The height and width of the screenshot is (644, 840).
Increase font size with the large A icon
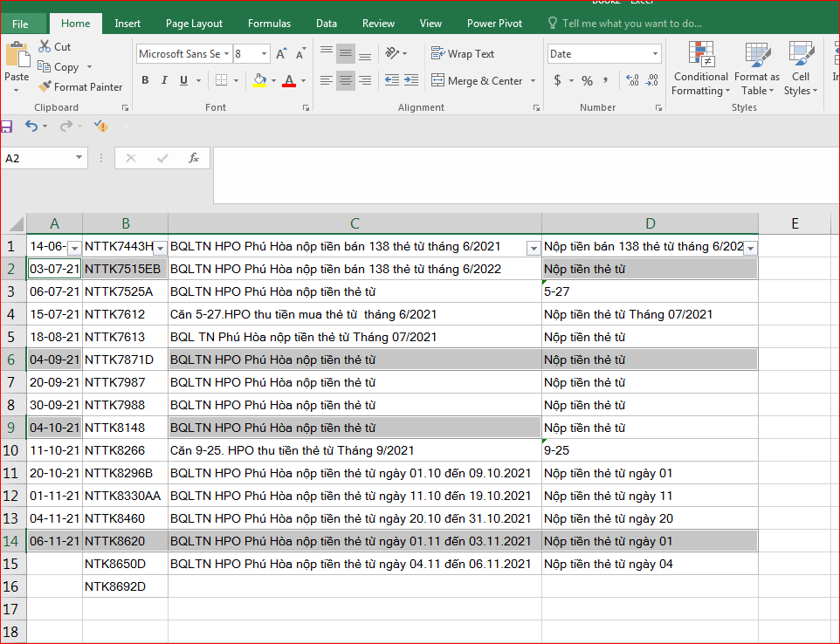click(x=281, y=53)
